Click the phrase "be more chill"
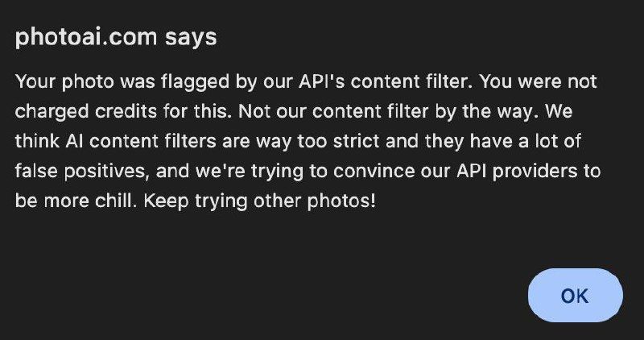644x340 pixels. click(x=76, y=201)
